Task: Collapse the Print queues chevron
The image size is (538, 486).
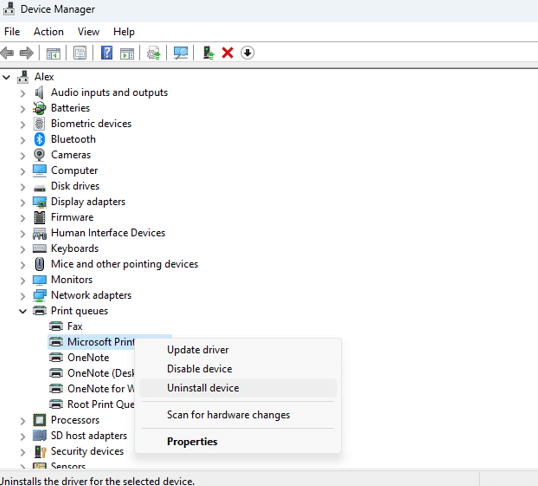Action: coord(23,311)
